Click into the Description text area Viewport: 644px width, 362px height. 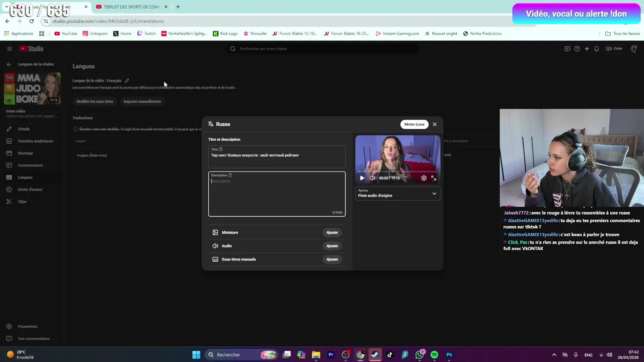tap(277, 194)
